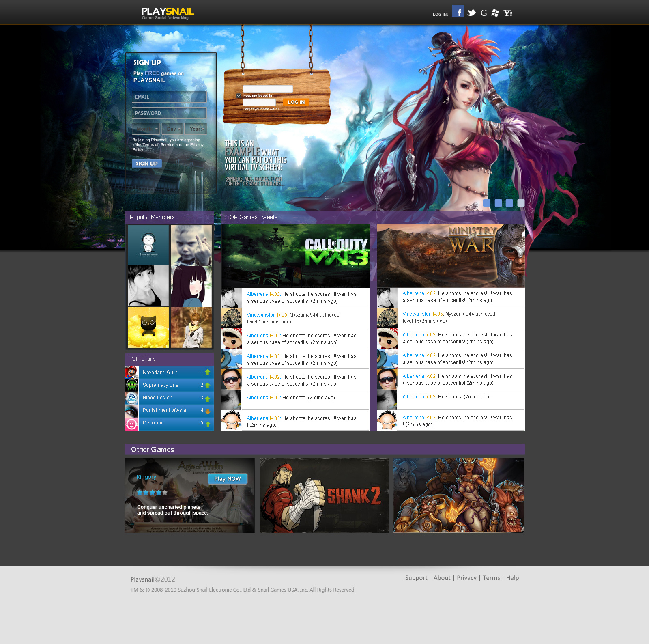Click Neverland Guild's Mario clan icon

pyautogui.click(x=132, y=372)
